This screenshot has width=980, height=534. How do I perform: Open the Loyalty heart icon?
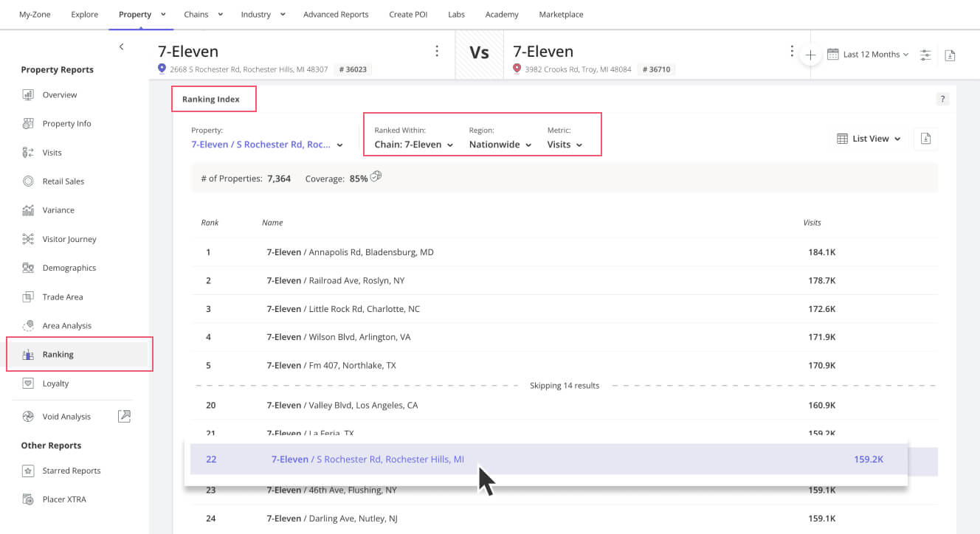coord(28,384)
